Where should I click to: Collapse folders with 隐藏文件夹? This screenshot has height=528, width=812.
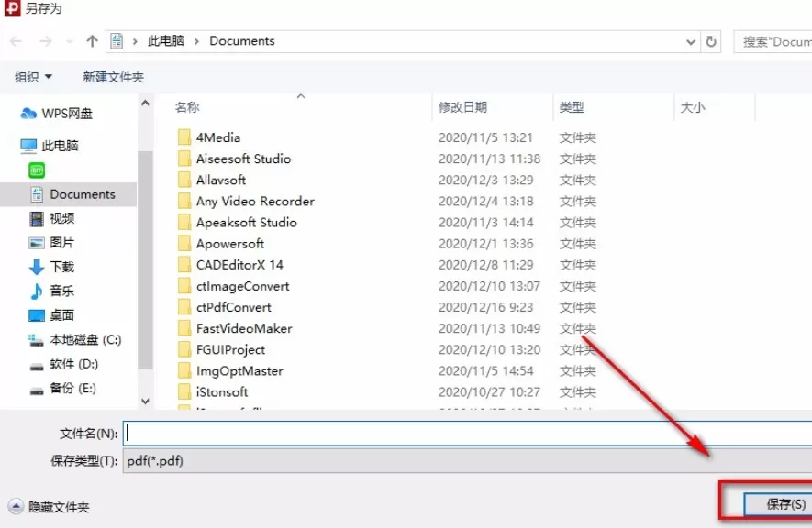pos(49,507)
